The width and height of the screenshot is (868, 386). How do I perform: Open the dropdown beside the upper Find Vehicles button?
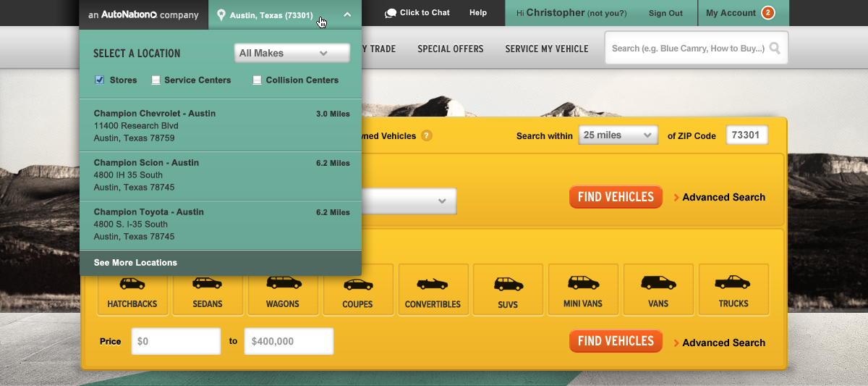pos(409,201)
